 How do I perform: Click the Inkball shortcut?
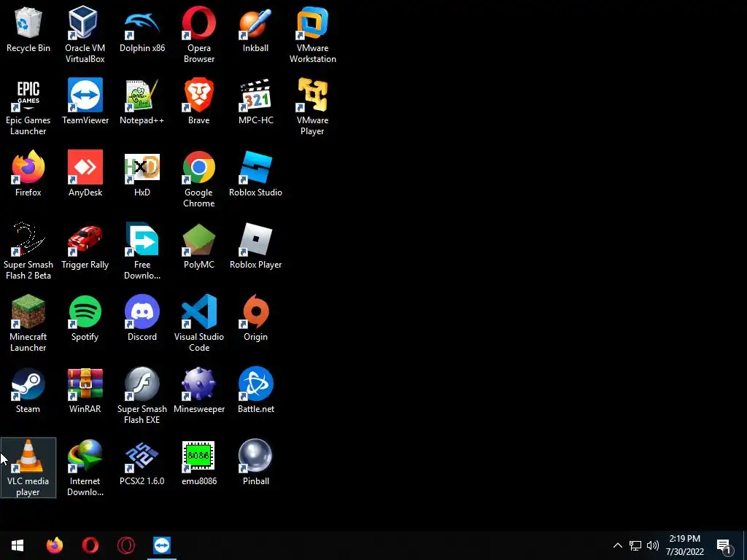coord(256,29)
